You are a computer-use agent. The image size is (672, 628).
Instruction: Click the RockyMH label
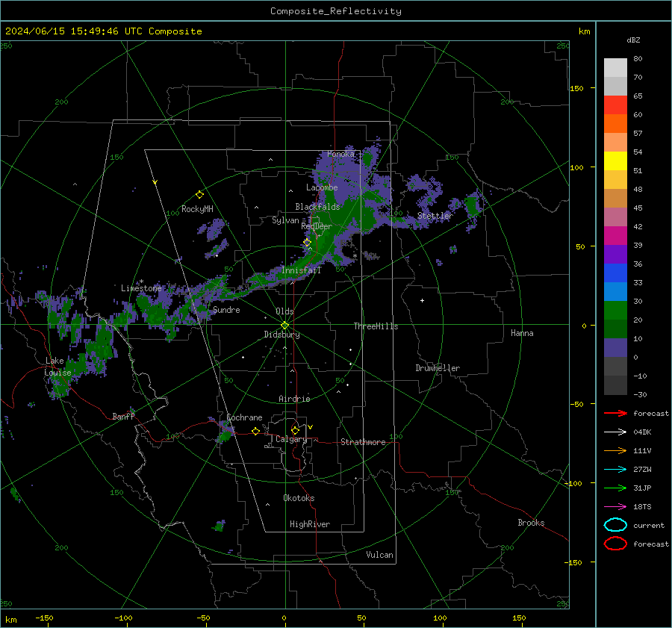(x=197, y=209)
